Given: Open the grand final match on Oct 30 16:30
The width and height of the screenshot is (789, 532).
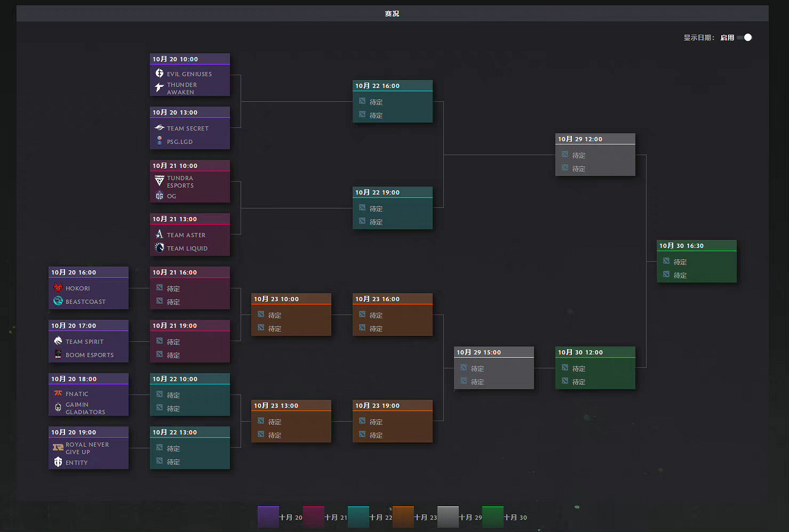Looking at the screenshot, I should 696,261.
